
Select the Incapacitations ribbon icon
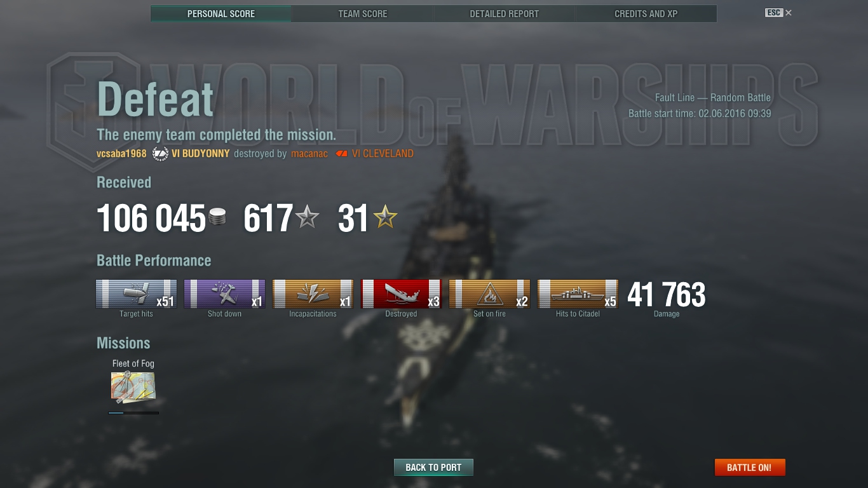(313, 294)
